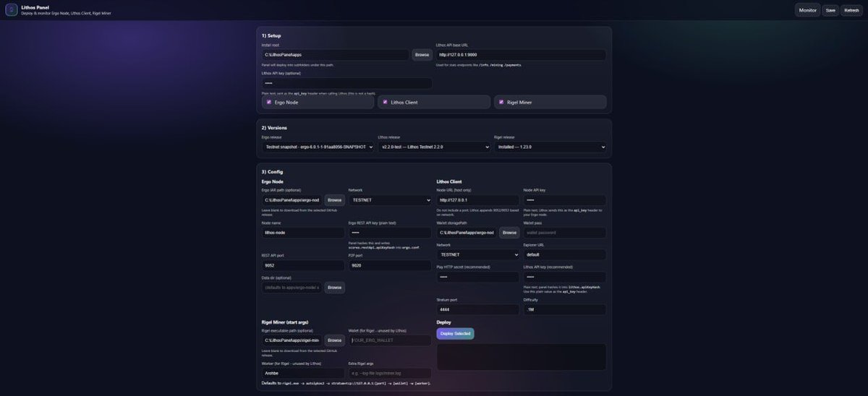This screenshot has height=396, width=868.
Task: Click the Lithos Panel logo icon
Action: [12, 10]
